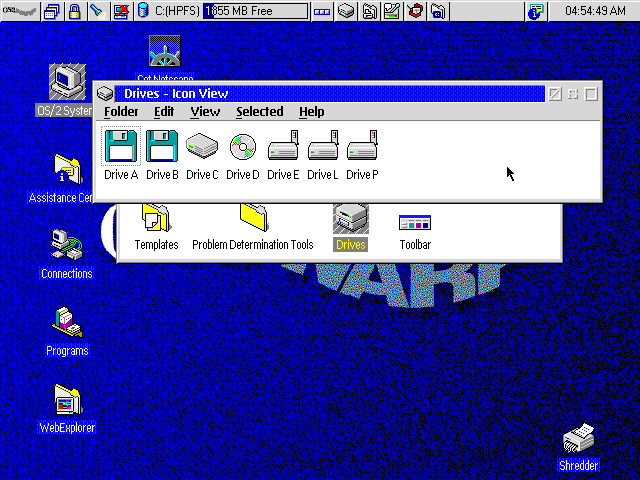Select the WebExplorer desktop folder
The width and height of the screenshot is (640, 480).
pos(67,400)
